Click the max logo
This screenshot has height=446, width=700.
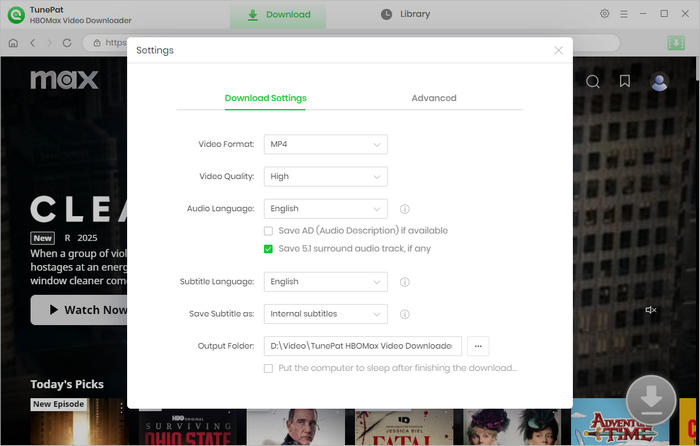coord(64,80)
